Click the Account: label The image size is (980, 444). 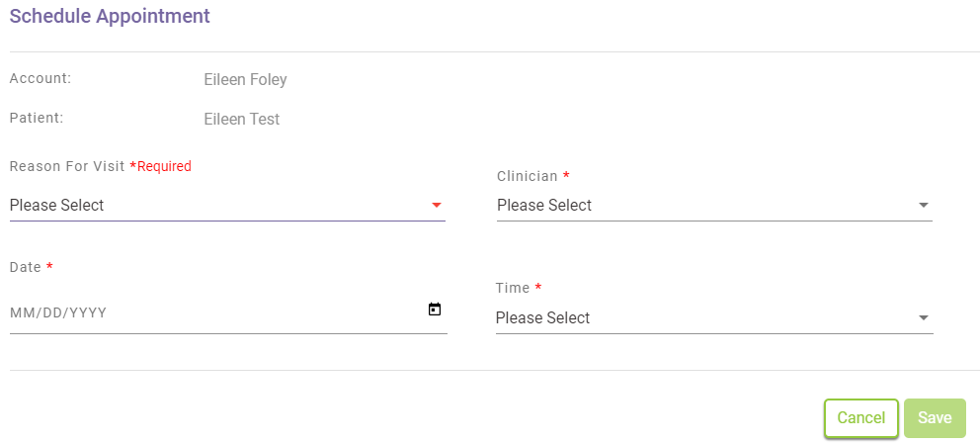coord(41,78)
